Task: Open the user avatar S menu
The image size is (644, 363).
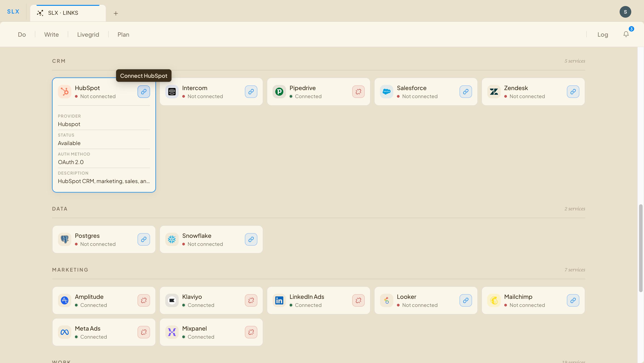Action: coord(625,12)
